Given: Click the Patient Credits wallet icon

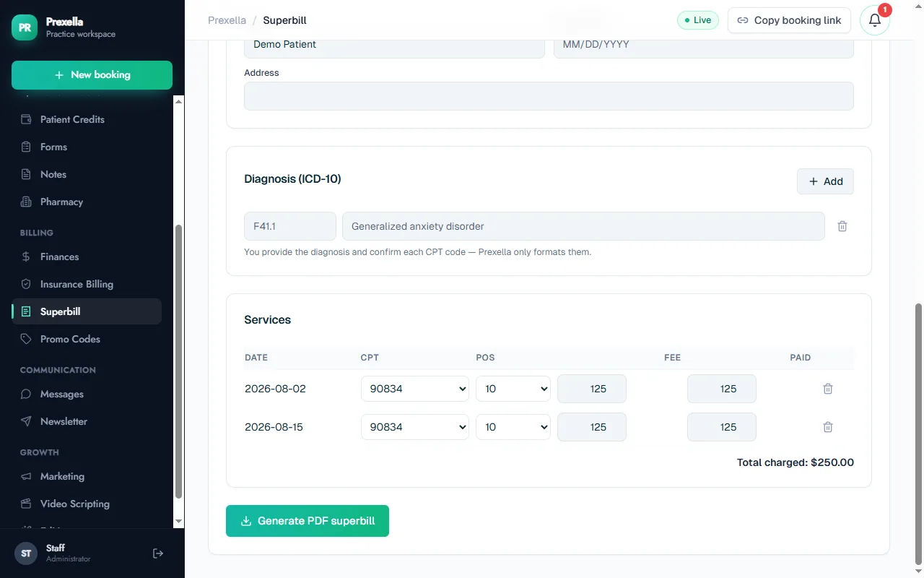Looking at the screenshot, I should [x=26, y=119].
